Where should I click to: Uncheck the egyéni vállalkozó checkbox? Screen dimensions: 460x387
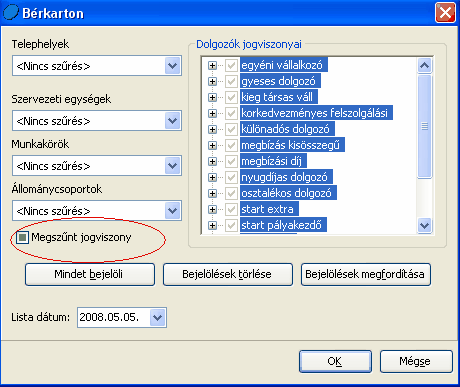231,65
